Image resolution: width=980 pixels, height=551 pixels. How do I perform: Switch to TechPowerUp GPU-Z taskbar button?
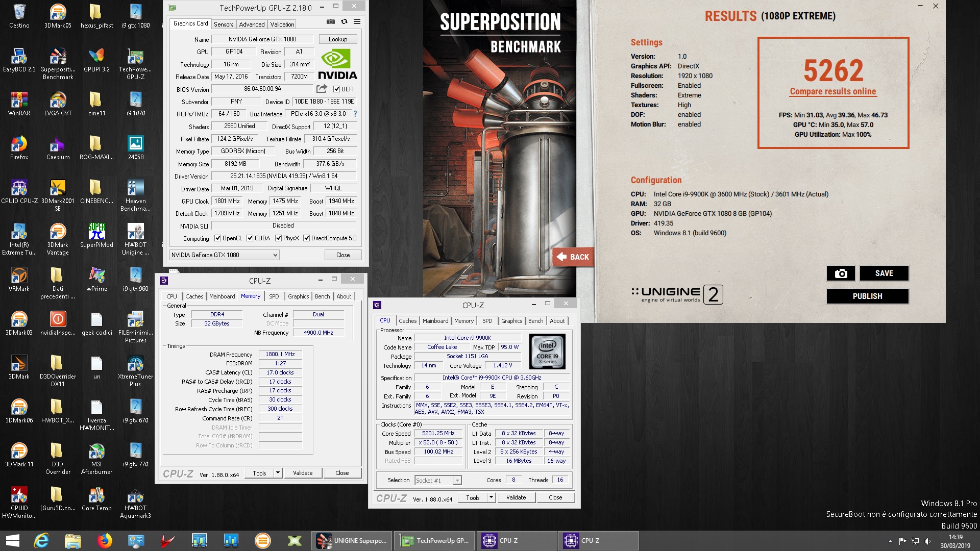point(434,540)
